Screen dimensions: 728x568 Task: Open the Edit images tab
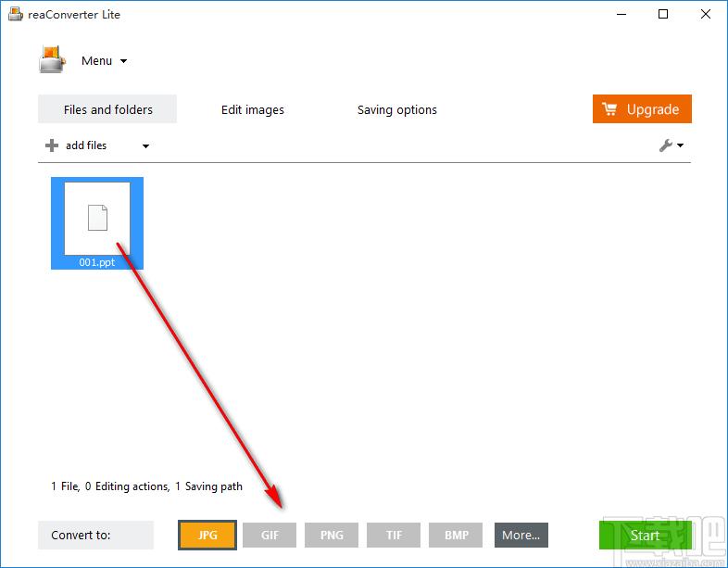coord(253,109)
